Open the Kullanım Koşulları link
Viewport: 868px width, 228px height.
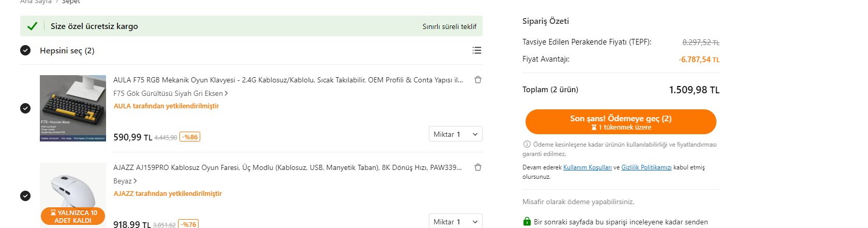587,167
